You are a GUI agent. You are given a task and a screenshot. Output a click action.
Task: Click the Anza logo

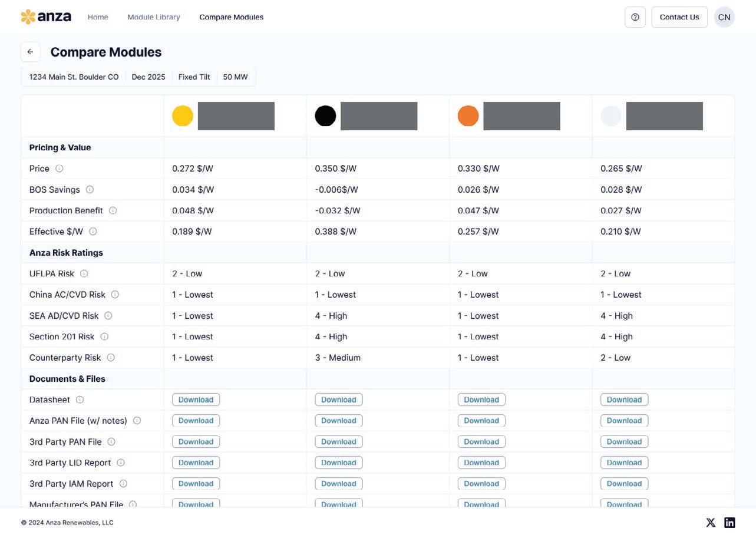click(46, 16)
